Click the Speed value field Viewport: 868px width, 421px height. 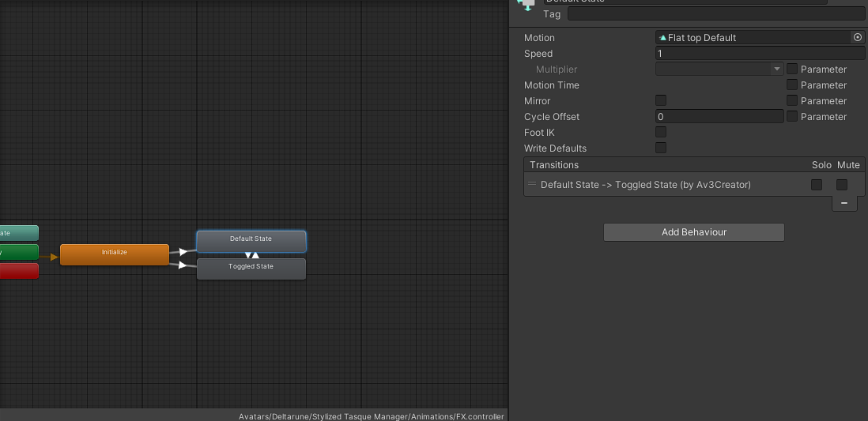[x=760, y=53]
